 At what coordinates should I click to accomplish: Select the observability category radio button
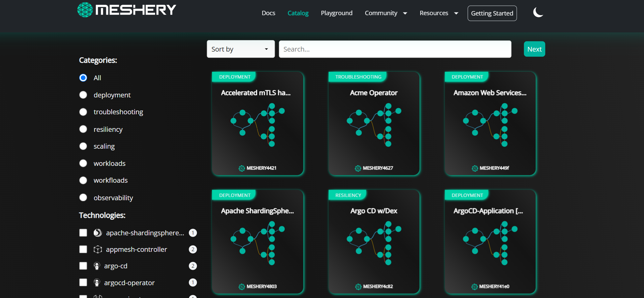click(83, 198)
